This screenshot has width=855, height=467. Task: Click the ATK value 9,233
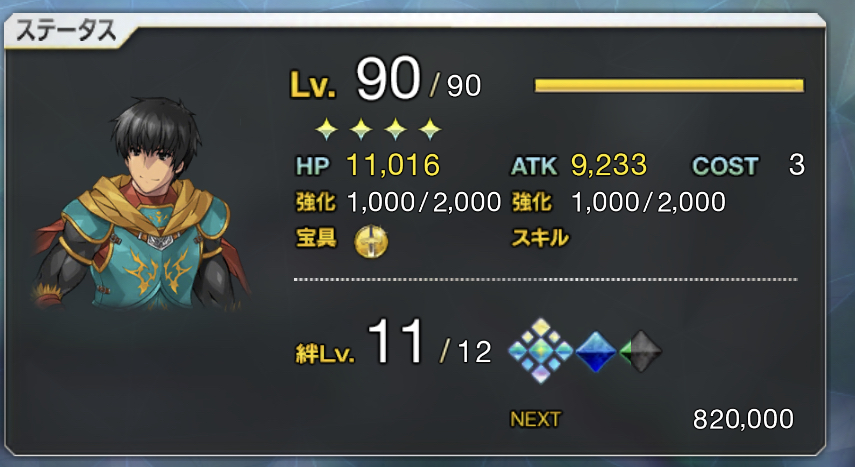point(609,165)
